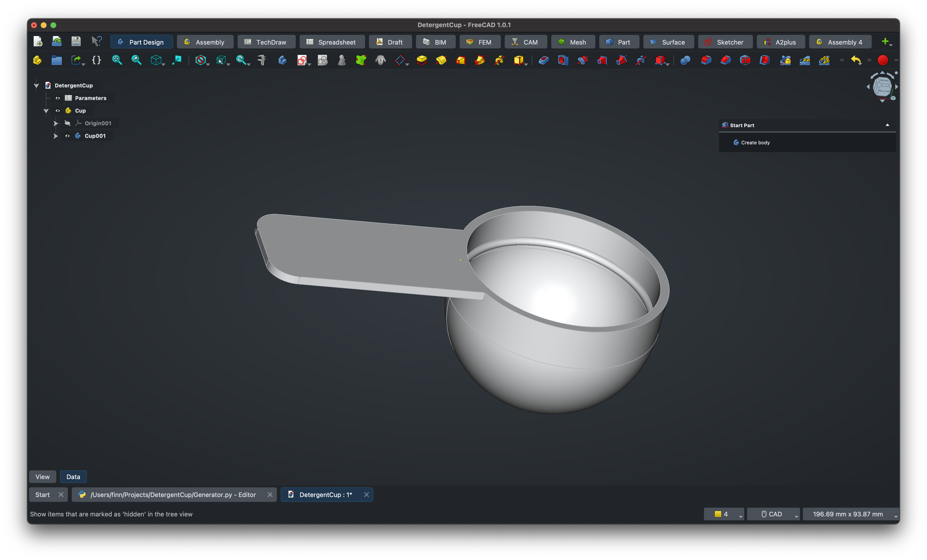Toggle visibility eye for Cup001
927x560 pixels.
pos(67,136)
